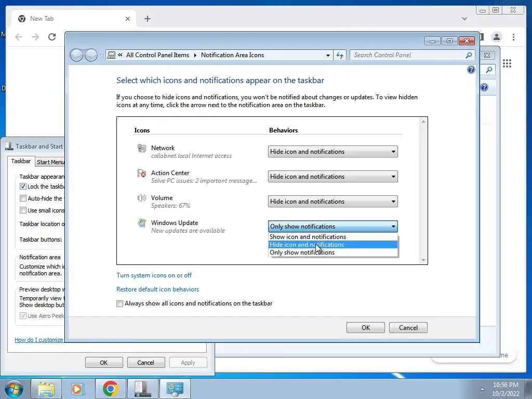Tick the Use small icons checkbox
The image size is (532, 399).
[x=23, y=210]
